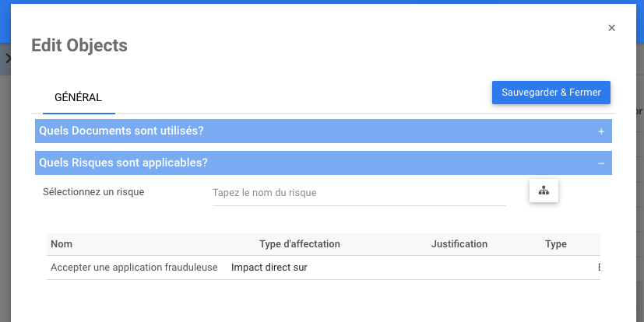Focus the "Tapez le nom du risque" field

(x=359, y=193)
